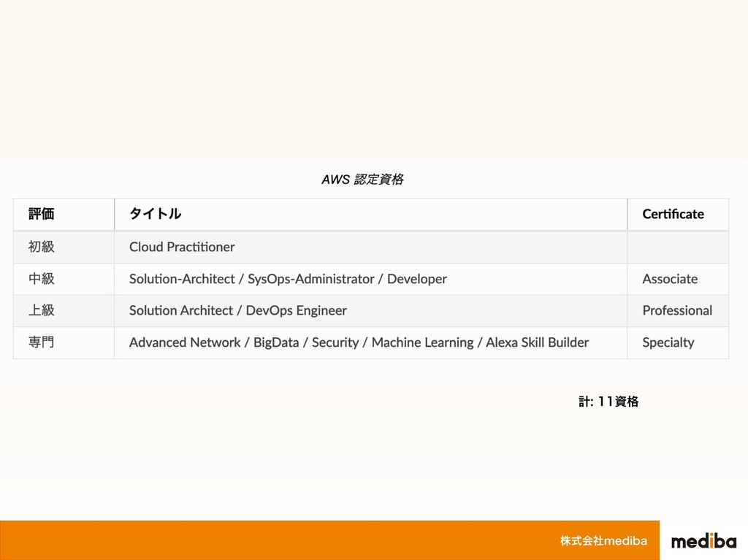Image resolution: width=748 pixels, height=560 pixels.
Task: Click the Cloud Practitioner cell
Action: click(370, 247)
